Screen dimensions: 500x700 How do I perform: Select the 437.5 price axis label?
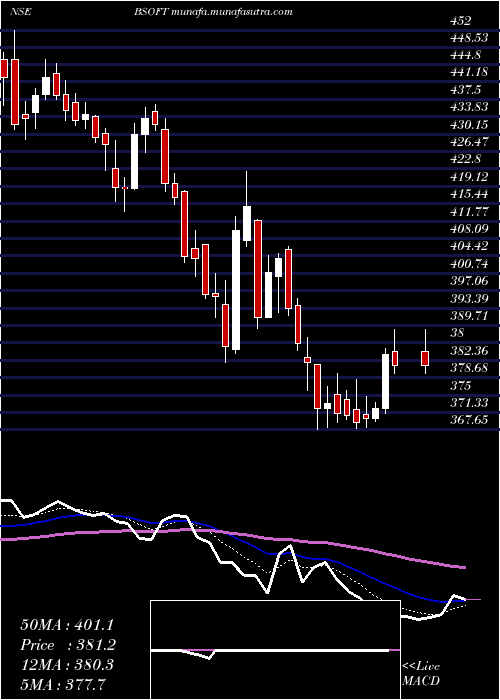465,90
